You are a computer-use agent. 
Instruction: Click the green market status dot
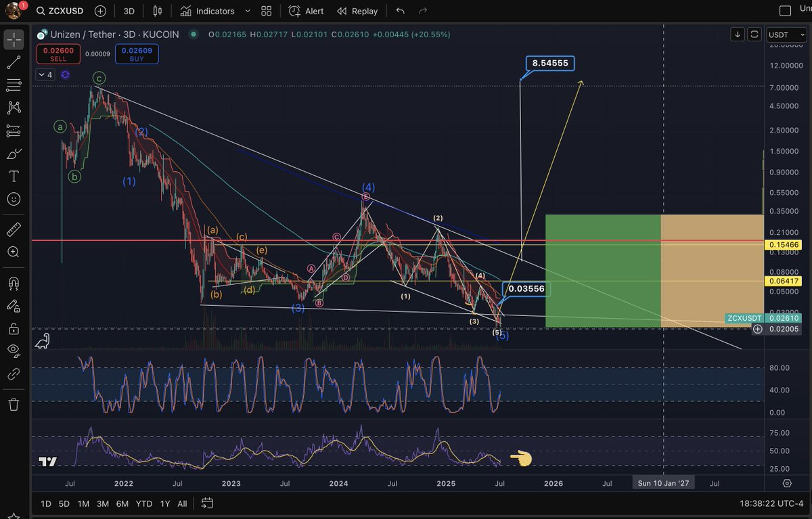pos(194,34)
